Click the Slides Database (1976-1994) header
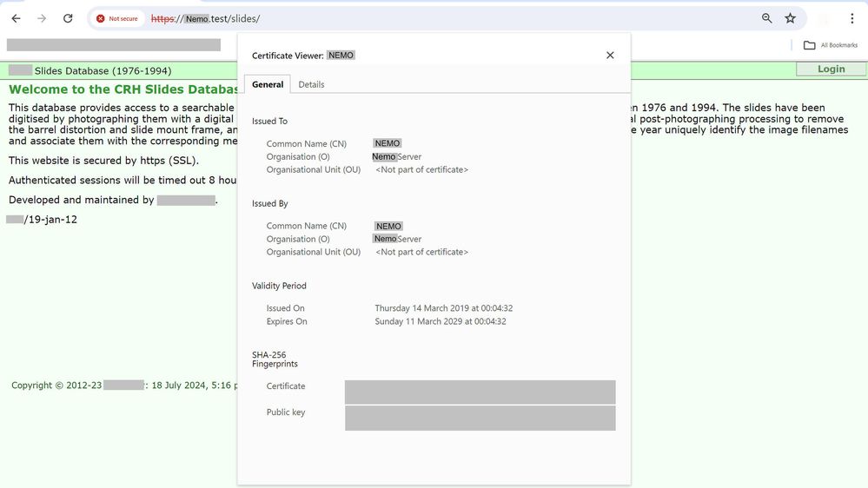 point(103,70)
